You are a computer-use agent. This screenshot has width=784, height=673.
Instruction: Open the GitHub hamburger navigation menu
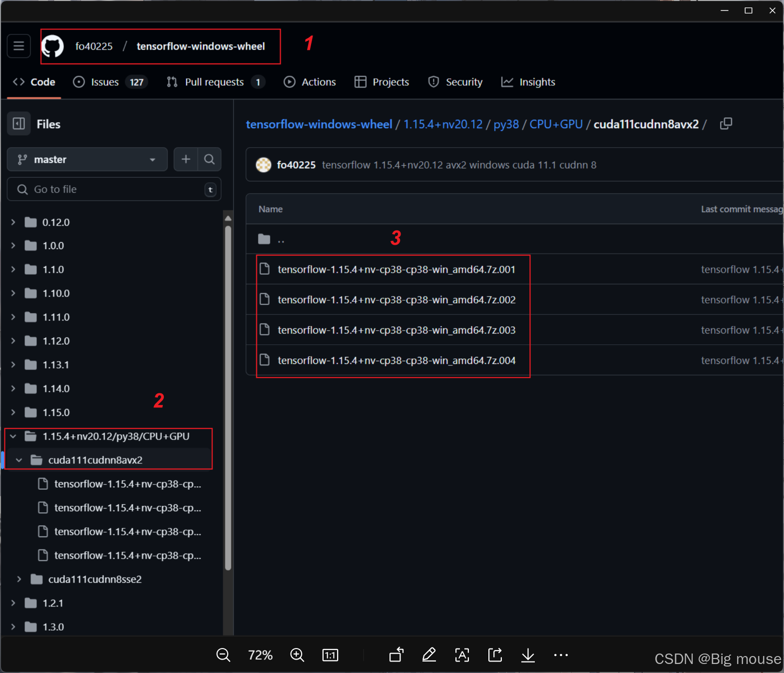coord(19,46)
